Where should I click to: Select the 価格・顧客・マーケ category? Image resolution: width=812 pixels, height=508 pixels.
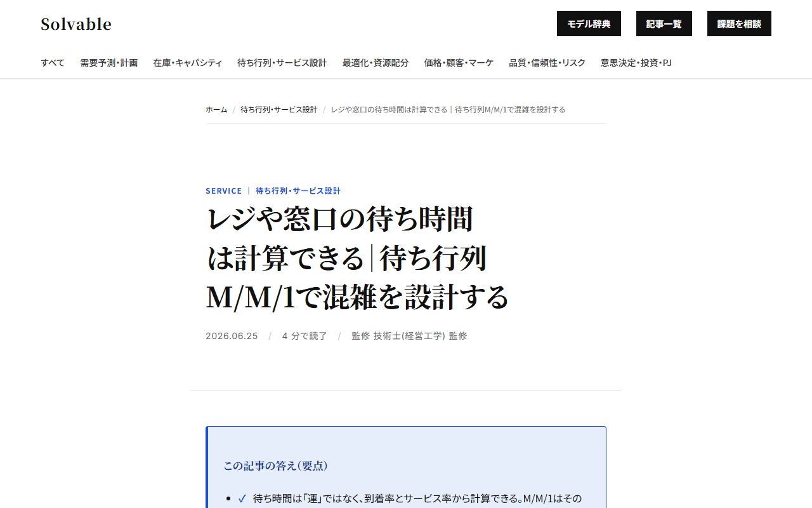point(459,63)
